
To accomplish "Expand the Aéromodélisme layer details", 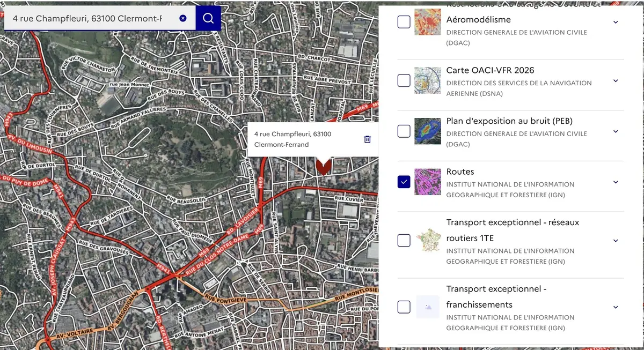I will pyautogui.click(x=616, y=23).
